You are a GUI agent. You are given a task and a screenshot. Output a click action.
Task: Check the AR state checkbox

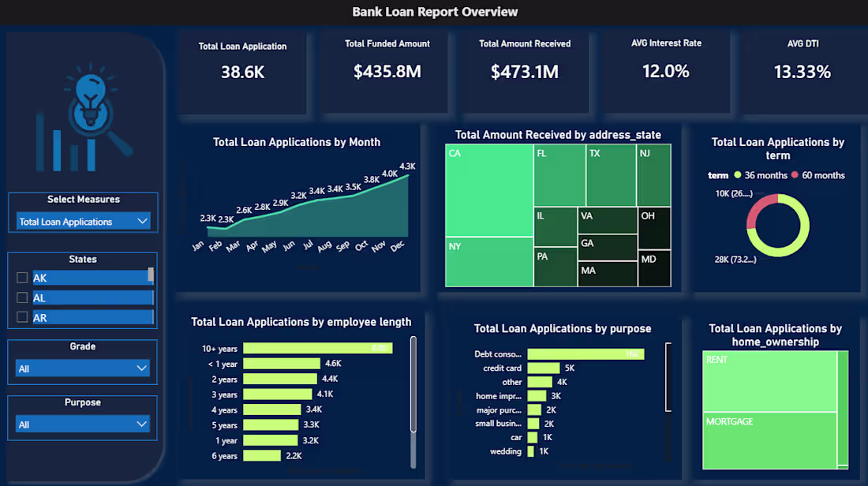(x=24, y=317)
